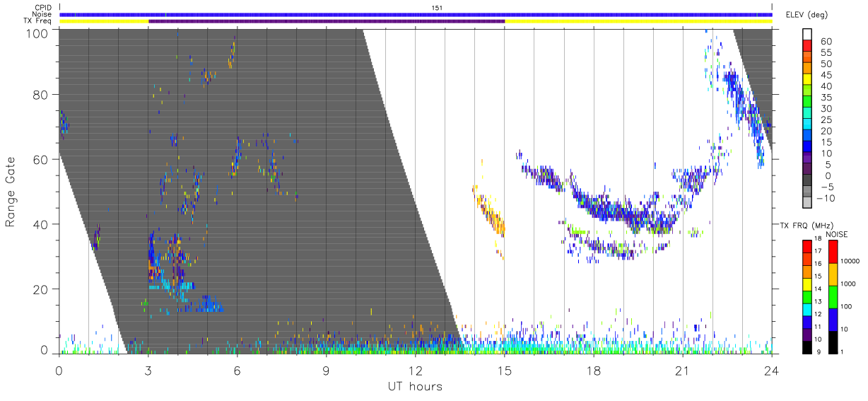This screenshot has height=401, width=868.
Task: Click the blue cell between 10 and 15 in the ELEV bar
Action: click(808, 146)
